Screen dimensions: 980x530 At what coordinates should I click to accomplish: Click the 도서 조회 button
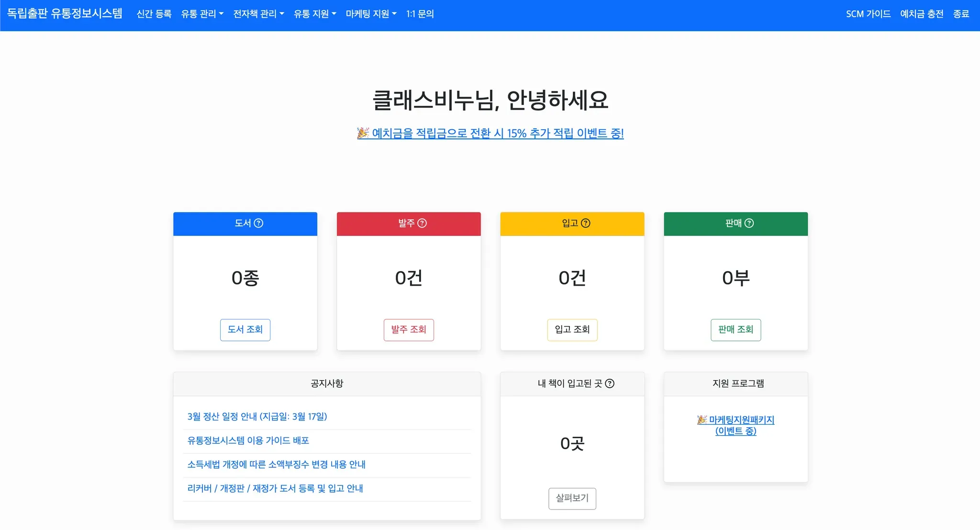245,330
